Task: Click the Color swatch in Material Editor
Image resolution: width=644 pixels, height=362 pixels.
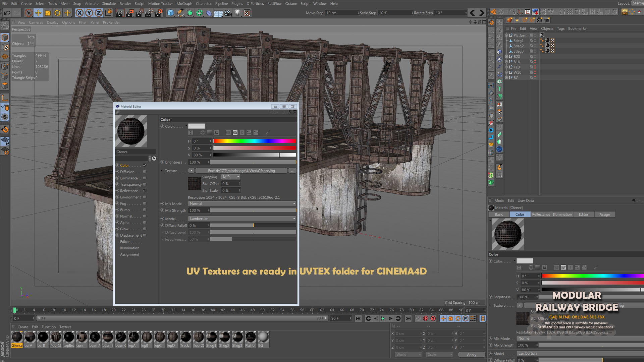Action: pos(196,126)
